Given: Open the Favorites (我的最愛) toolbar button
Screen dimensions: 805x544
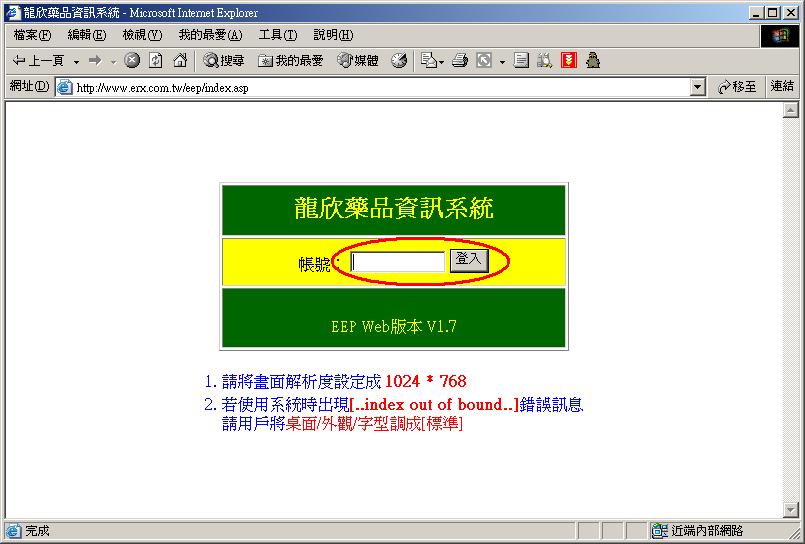Looking at the screenshot, I should (291, 61).
